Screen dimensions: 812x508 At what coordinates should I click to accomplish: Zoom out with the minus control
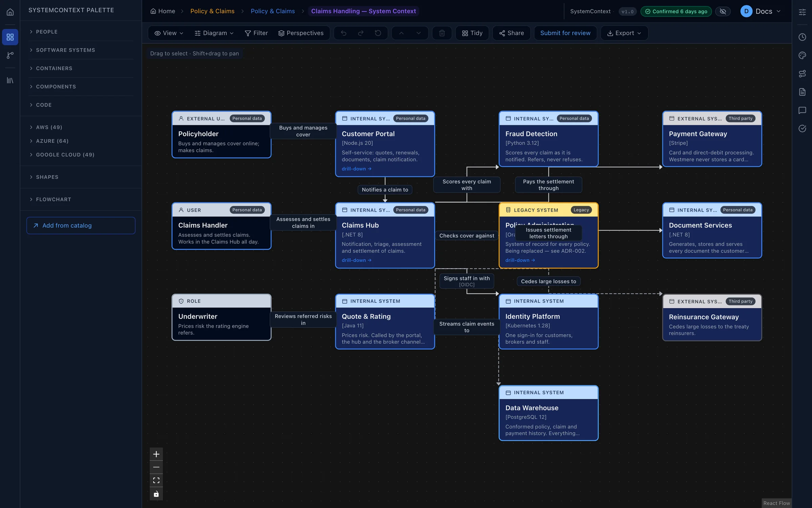[x=156, y=467]
